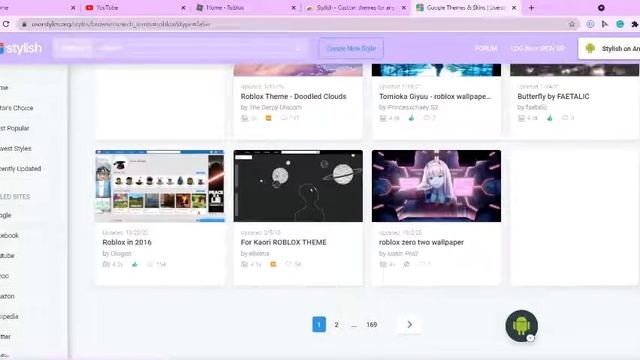Click the For Kaori ROBLOX THEME thumbnail
The image size is (640, 360).
pyautogui.click(x=298, y=186)
